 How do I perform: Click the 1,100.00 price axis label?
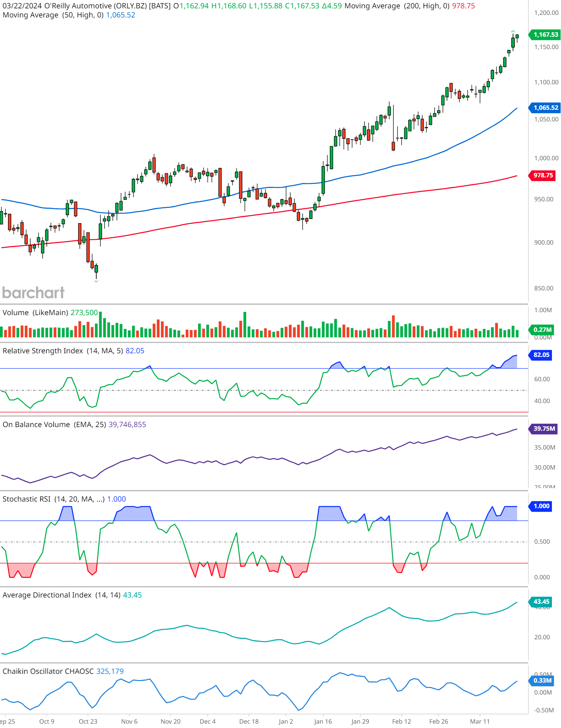[546, 82]
